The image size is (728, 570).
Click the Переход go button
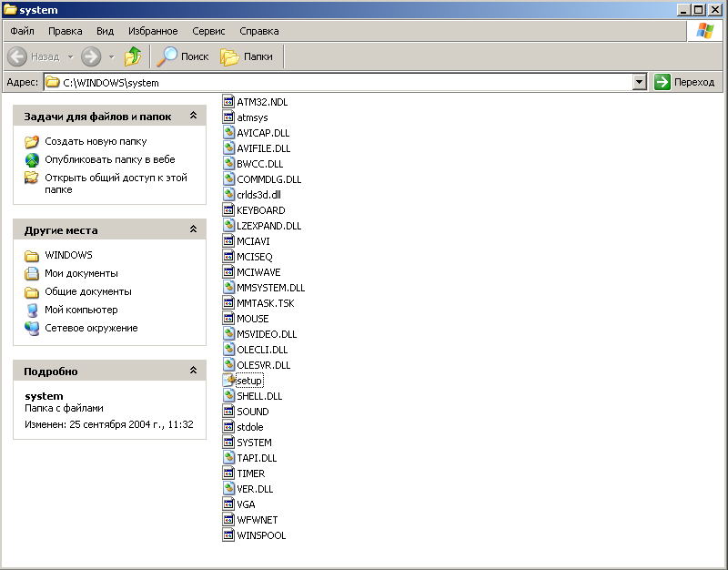click(685, 82)
